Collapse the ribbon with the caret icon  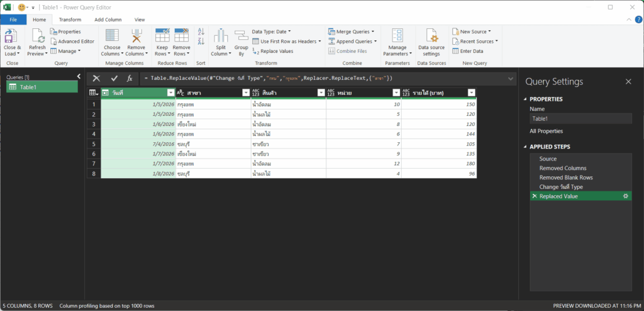pyautogui.click(x=629, y=20)
